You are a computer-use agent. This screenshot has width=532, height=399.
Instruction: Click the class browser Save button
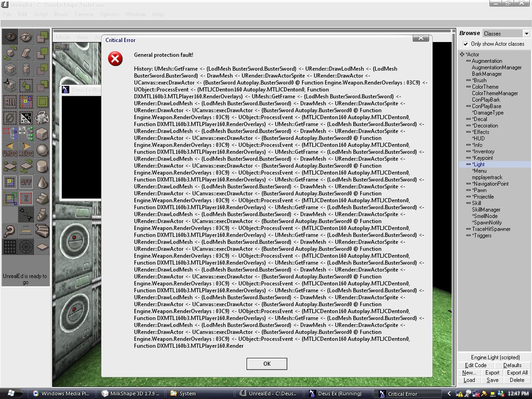pos(492,380)
